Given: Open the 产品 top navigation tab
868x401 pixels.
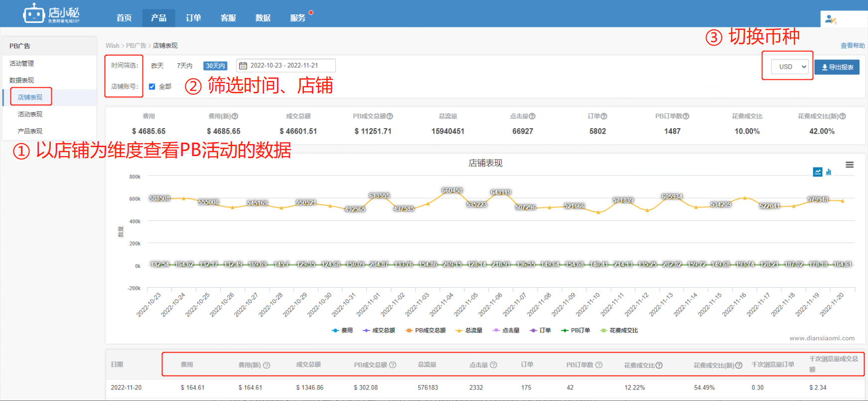Looking at the screenshot, I should click(158, 18).
